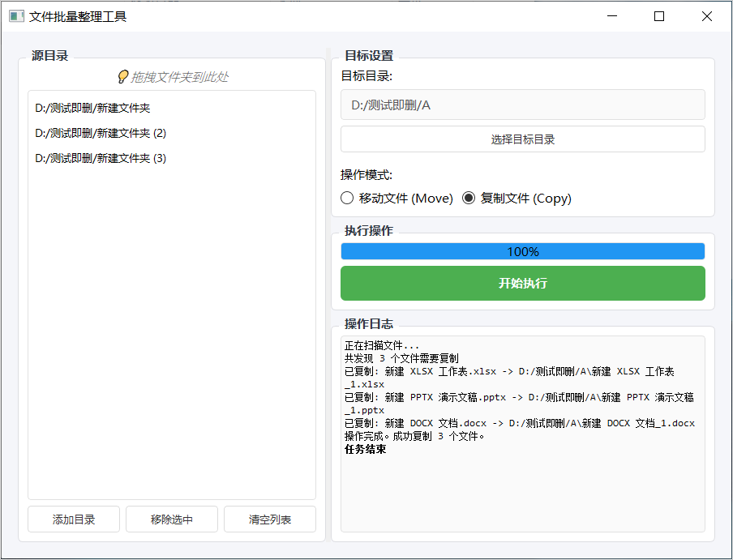The width and height of the screenshot is (733, 560).
Task: Close the 文件批量整理工具 window
Action: (707, 16)
